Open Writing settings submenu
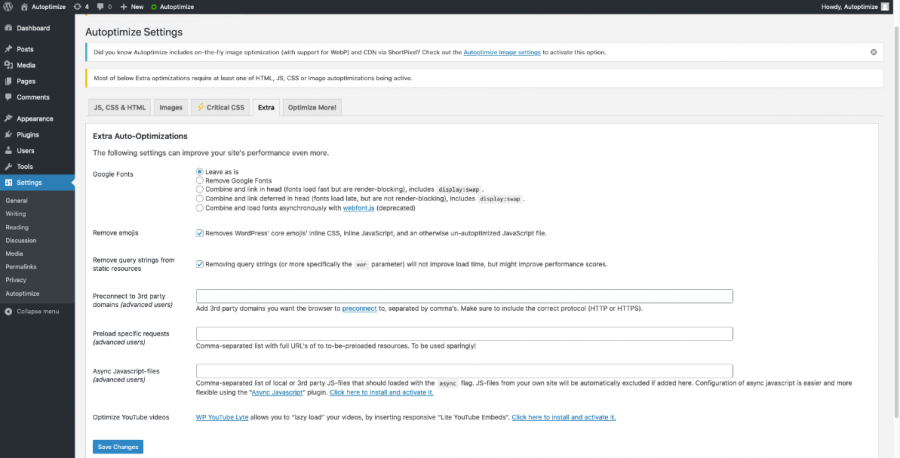 tap(15, 214)
